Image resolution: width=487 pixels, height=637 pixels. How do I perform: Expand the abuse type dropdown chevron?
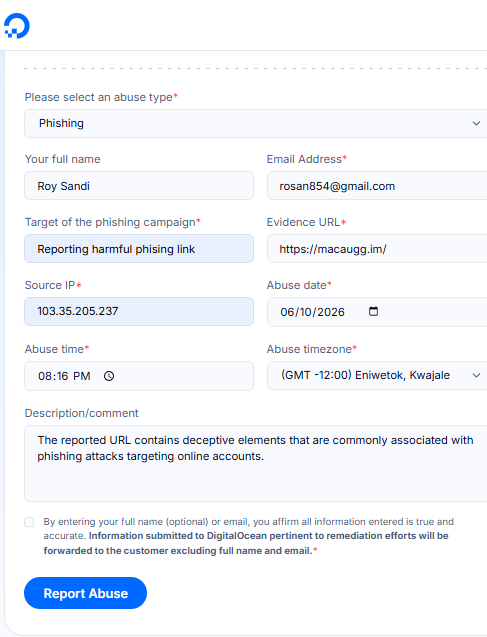[x=476, y=123]
